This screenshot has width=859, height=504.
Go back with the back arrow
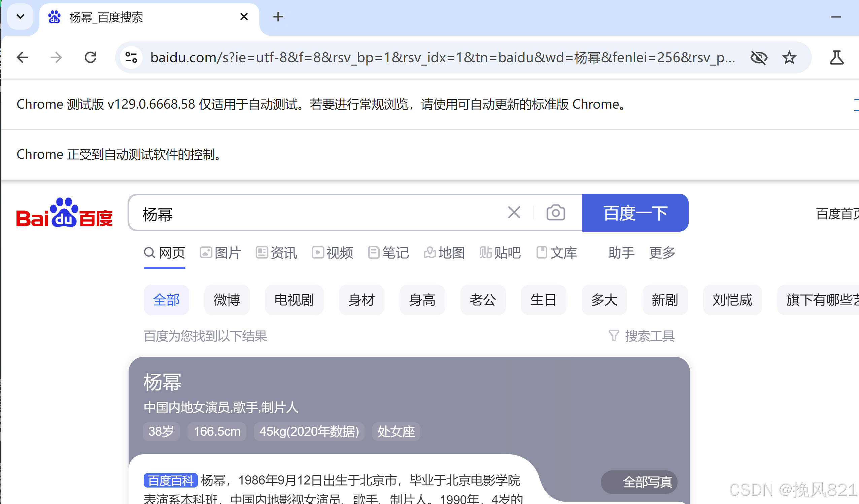[x=23, y=57]
